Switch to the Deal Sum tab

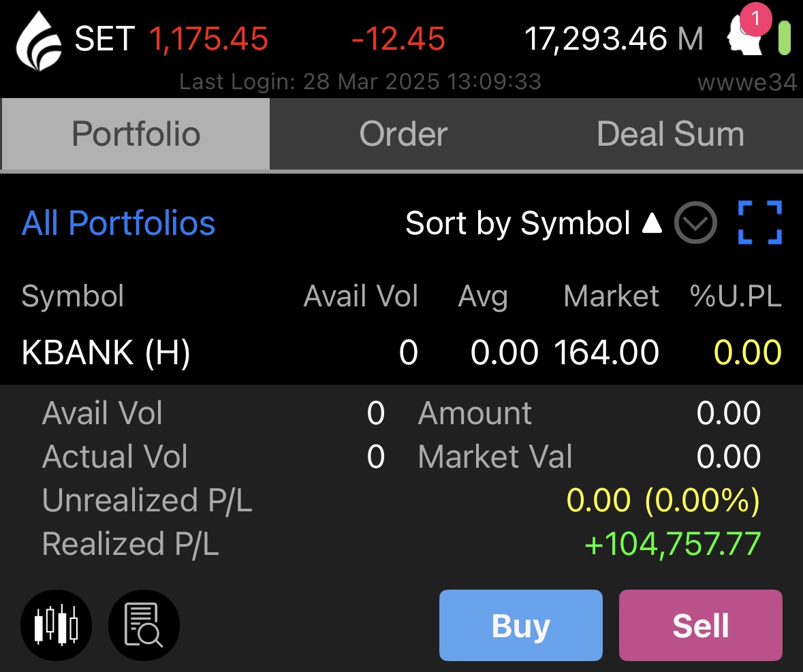[x=670, y=134]
